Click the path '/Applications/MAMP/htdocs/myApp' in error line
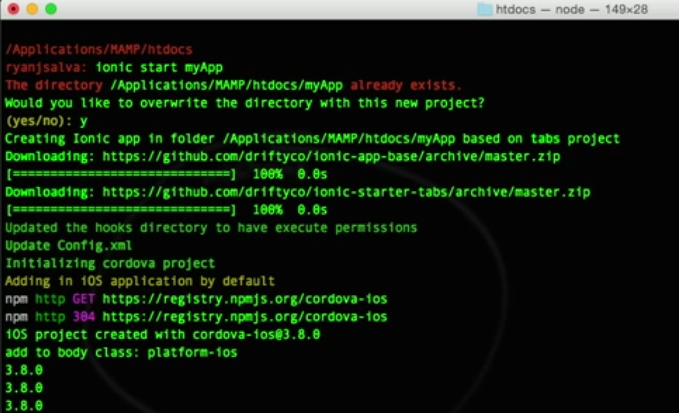 pyautogui.click(x=226, y=85)
